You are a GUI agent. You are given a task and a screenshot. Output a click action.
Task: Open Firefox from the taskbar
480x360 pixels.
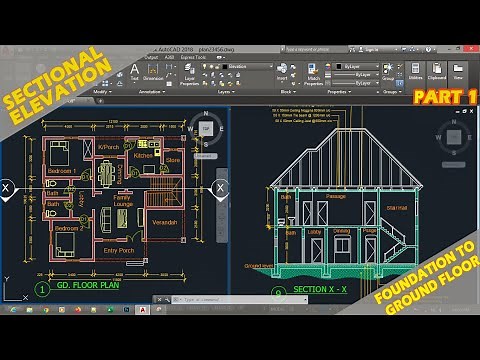click(78, 310)
